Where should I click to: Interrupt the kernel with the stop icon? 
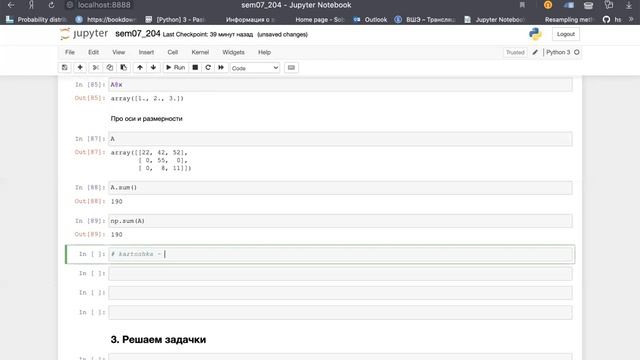pyautogui.click(x=195, y=68)
